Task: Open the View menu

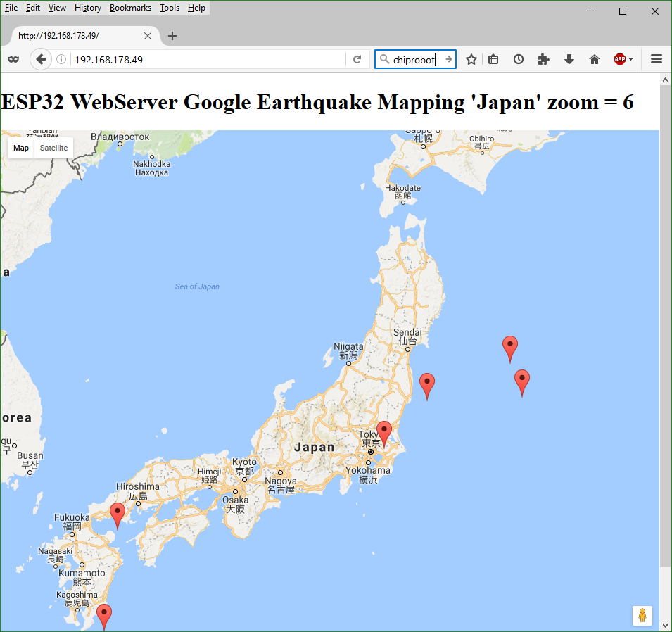Action: 57,8
